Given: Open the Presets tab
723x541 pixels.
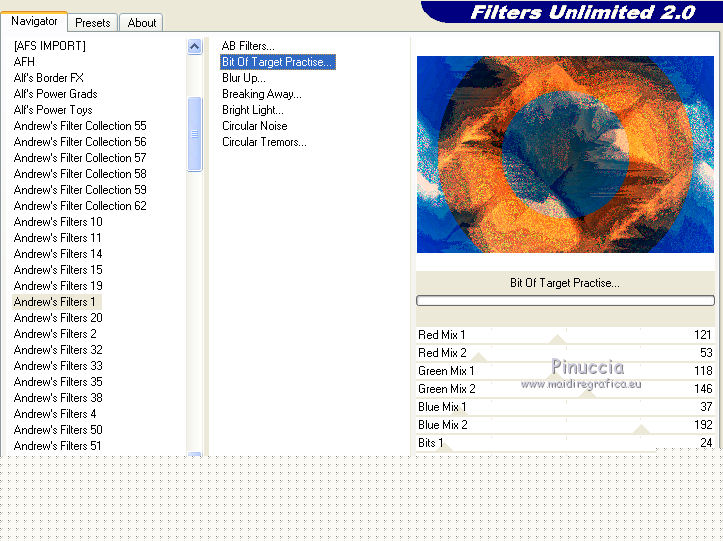Looking at the screenshot, I should tap(93, 23).
